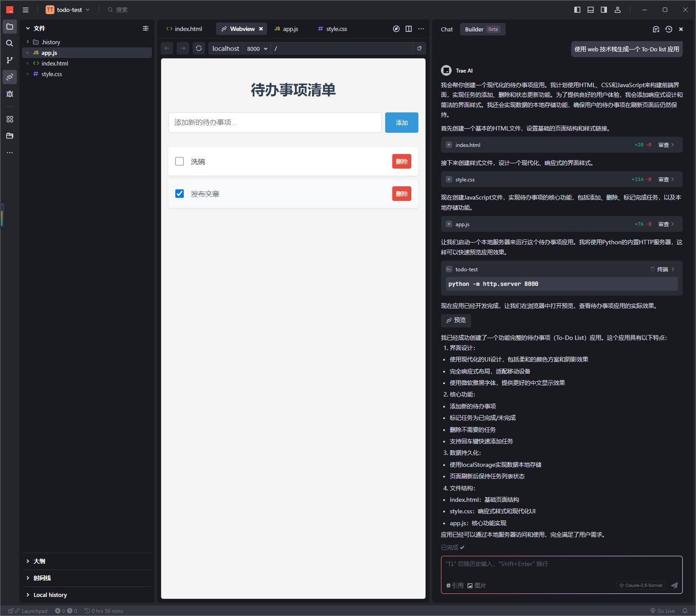Screen dimensions: 696x616
Task: Open editor more actions ellipsis
Action: click(x=421, y=29)
